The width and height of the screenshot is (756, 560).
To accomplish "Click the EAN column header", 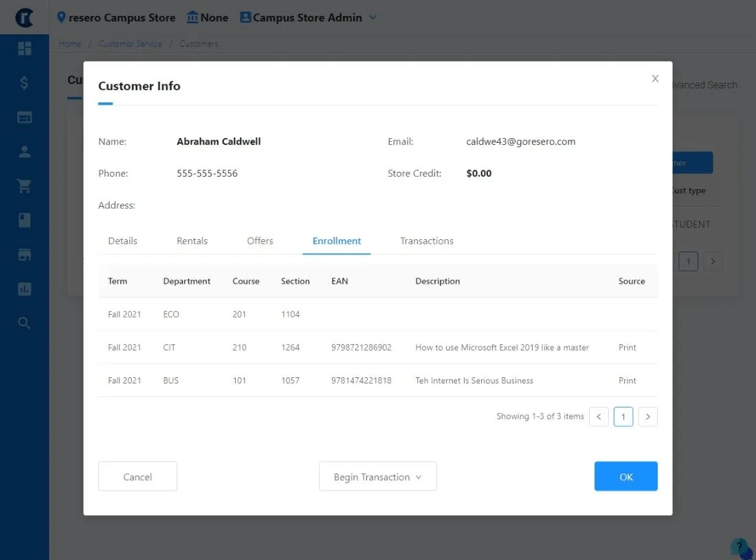I will pos(340,281).
